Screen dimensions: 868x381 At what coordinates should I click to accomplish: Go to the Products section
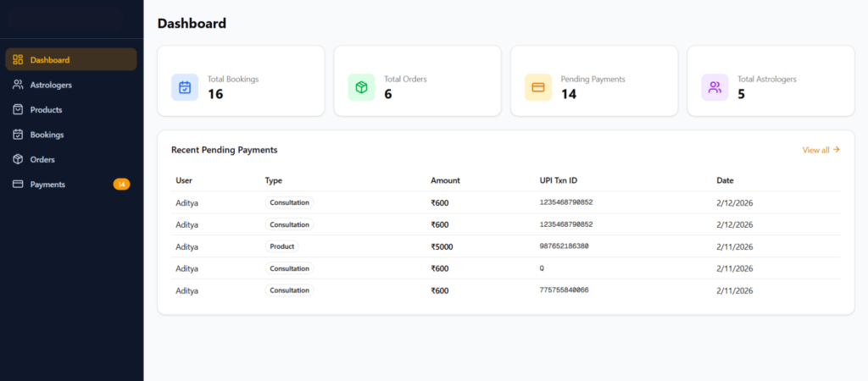pyautogui.click(x=46, y=109)
